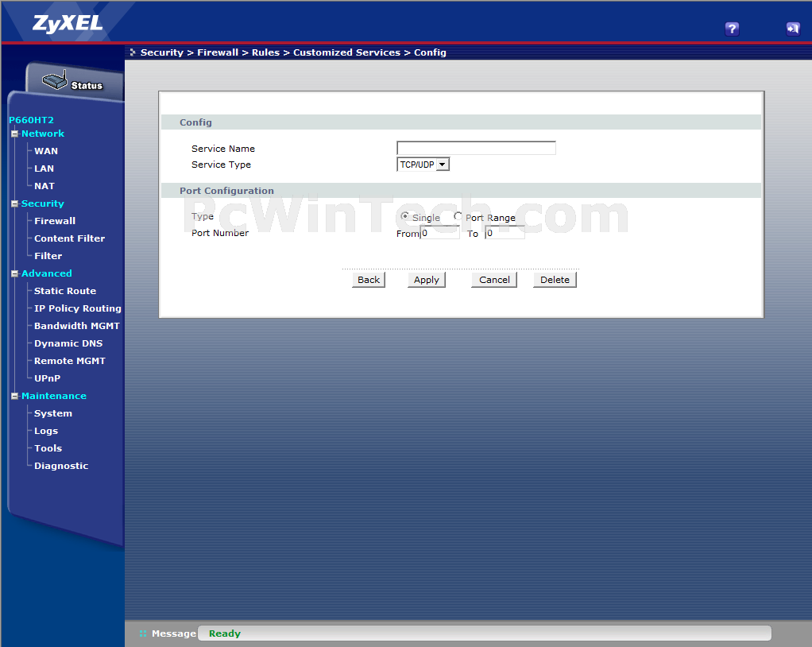Click the Delete button
The height and width of the screenshot is (647, 812).
(x=555, y=280)
